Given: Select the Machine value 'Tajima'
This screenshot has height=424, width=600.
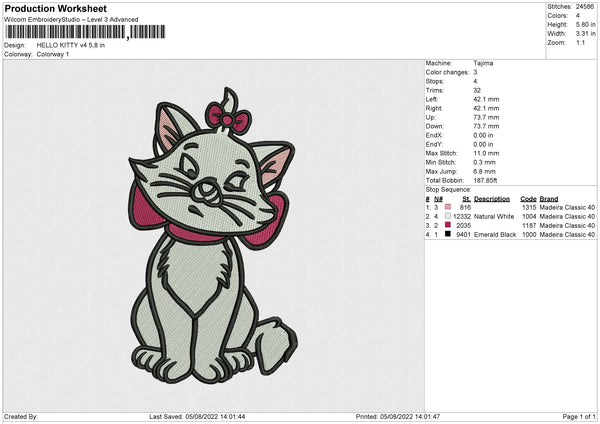Looking at the screenshot, I should point(483,63).
